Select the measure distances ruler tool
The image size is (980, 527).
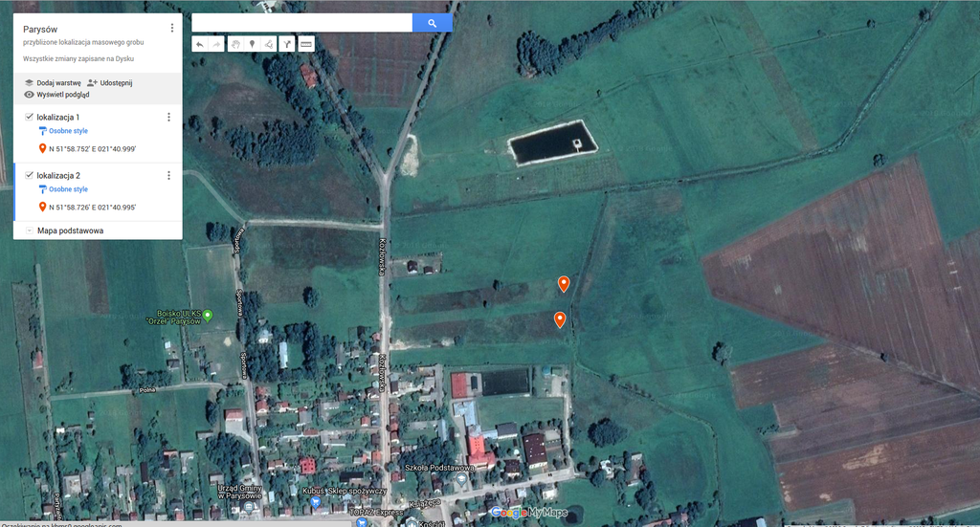306,44
